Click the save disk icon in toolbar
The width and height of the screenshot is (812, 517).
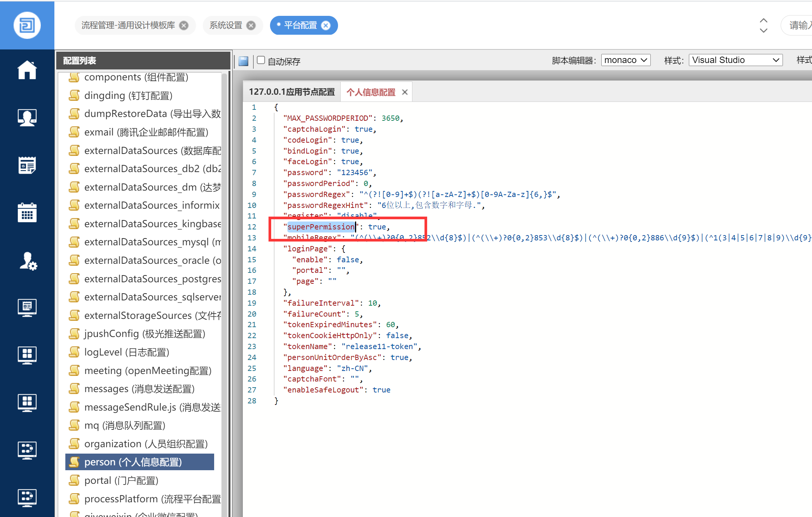244,61
